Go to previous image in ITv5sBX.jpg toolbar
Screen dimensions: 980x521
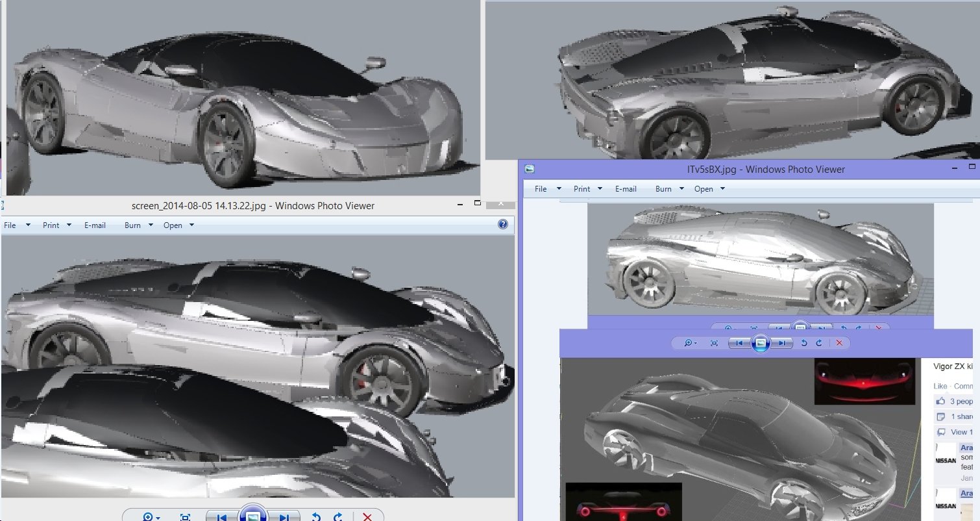tap(739, 342)
